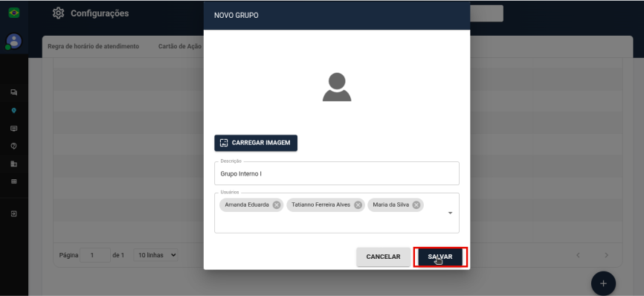This screenshot has width=644, height=296.
Task: Click the help question sidebar icon
Action: (x=14, y=147)
